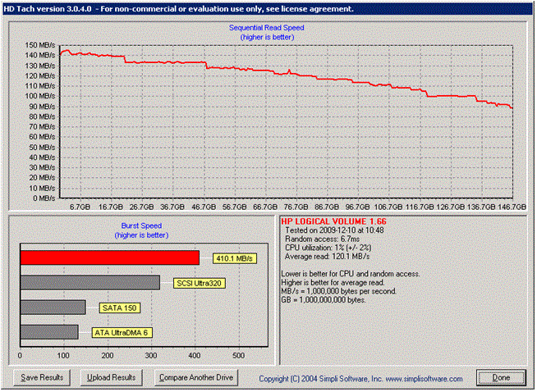The width and height of the screenshot is (537, 392).
Task: Click the SCSI Ultra320 label
Action: pyautogui.click(x=199, y=283)
